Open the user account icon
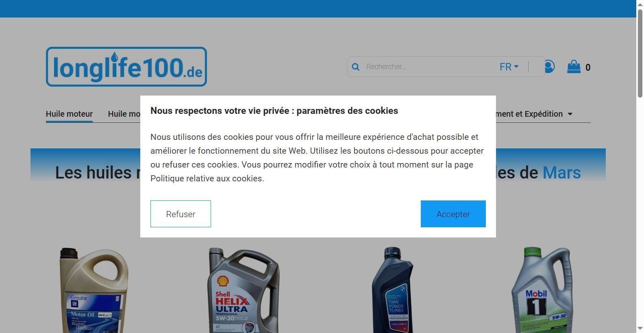The width and height of the screenshot is (644, 333). point(549,66)
